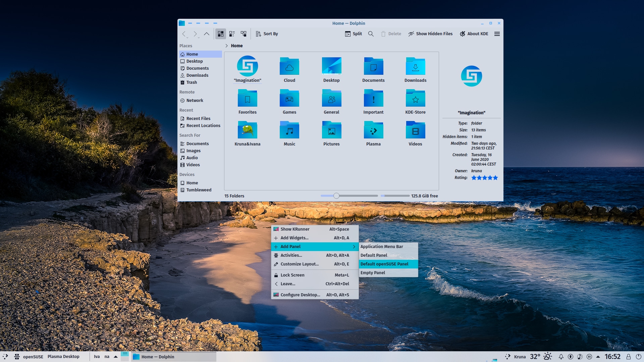Open Network under Remote
The height and width of the screenshot is (362, 644).
coord(200,101)
